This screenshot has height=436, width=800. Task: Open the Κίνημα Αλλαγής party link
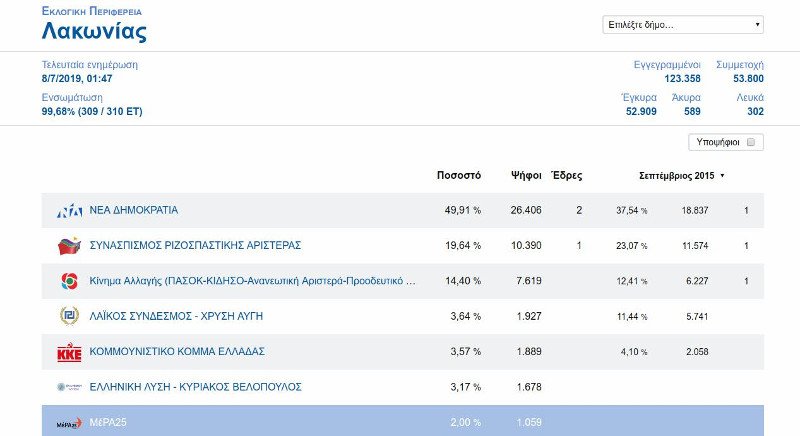[x=253, y=280]
